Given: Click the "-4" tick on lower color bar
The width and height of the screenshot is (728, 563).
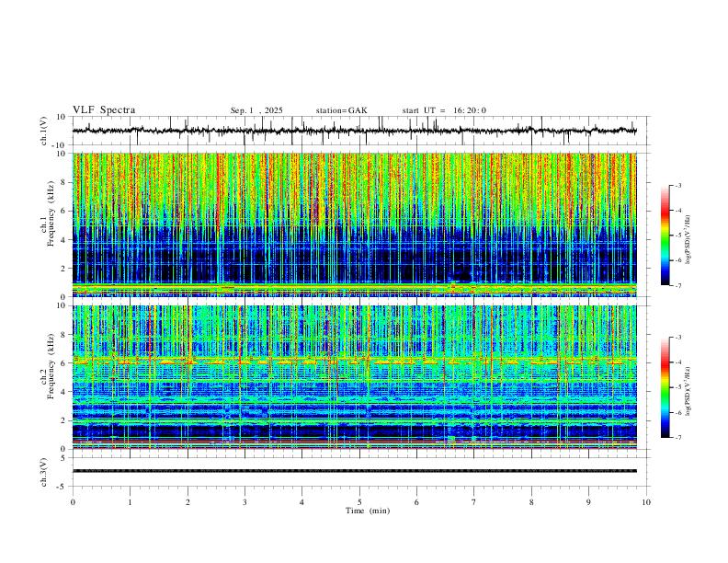Looking at the screenshot, I should pos(677,362).
